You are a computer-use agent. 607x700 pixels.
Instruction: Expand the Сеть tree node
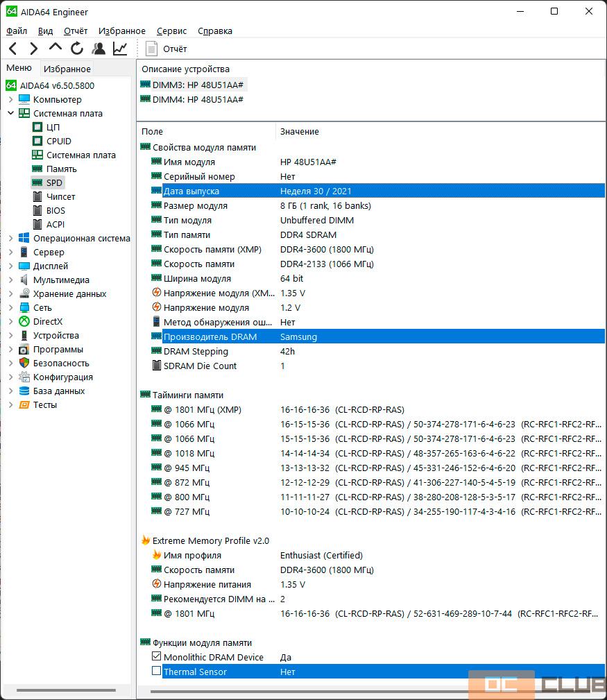[x=10, y=307]
